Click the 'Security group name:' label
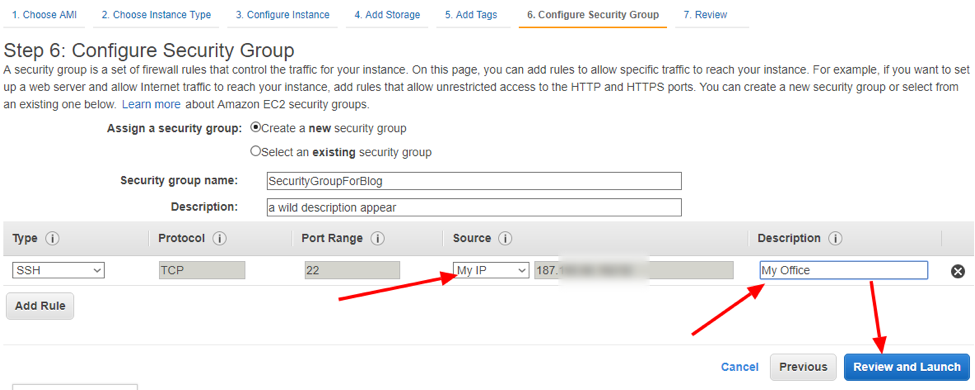 tap(179, 180)
